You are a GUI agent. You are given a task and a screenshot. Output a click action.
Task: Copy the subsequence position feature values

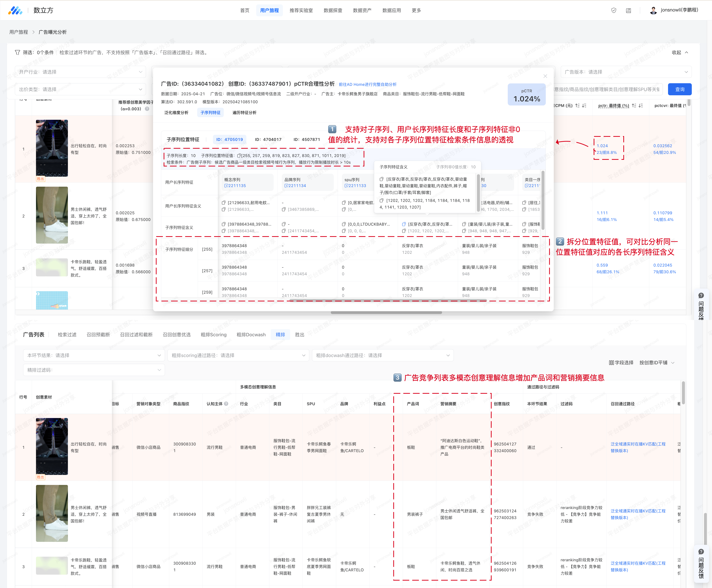click(239, 156)
